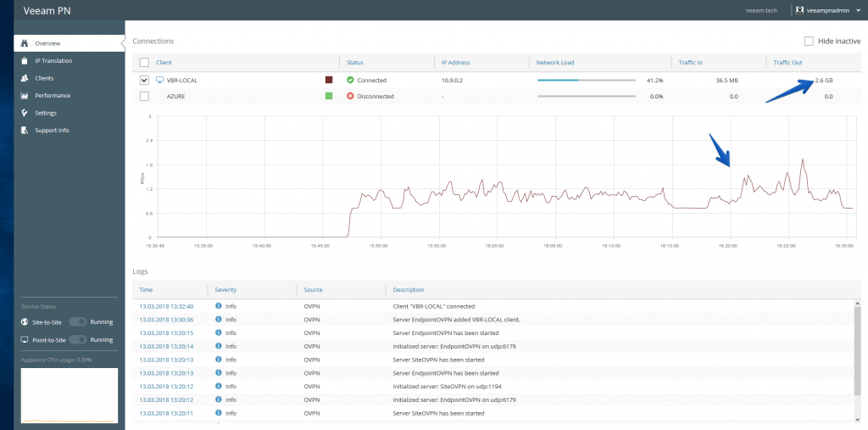The image size is (868, 430).
Task: Select log entry Server EndpointOVPN added VBR-LOCAL client
Action: (x=456, y=320)
